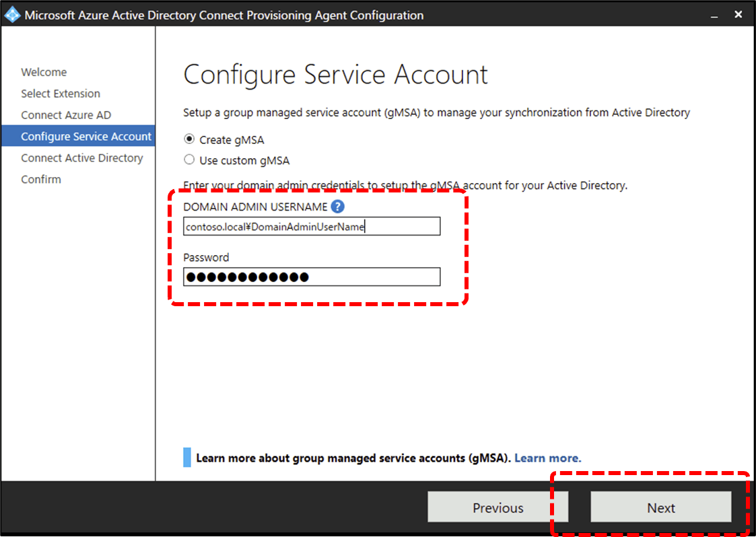Click the help icon beside DOMAIN ADMIN USERNAME
This screenshot has height=537, width=756.
point(337,207)
